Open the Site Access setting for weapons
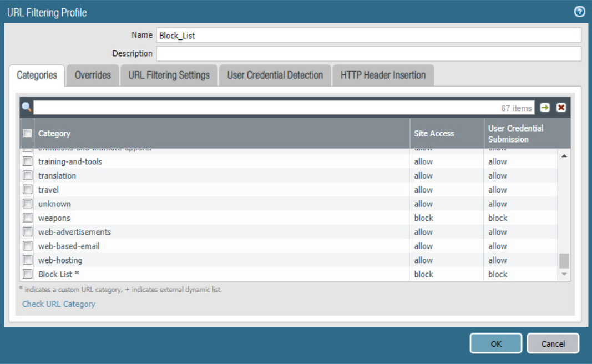This screenshot has height=364, width=592. (423, 218)
